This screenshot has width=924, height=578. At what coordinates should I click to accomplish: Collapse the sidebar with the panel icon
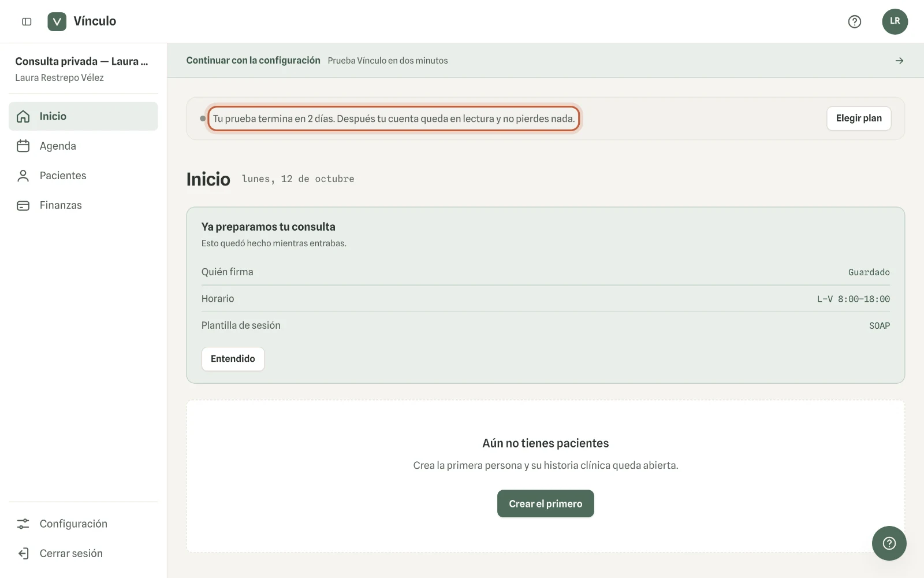tap(27, 21)
